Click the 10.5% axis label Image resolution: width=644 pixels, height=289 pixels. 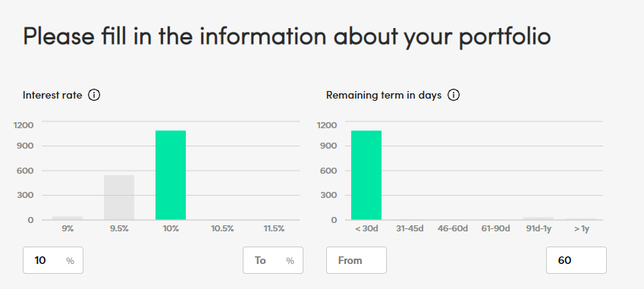pos(222,228)
